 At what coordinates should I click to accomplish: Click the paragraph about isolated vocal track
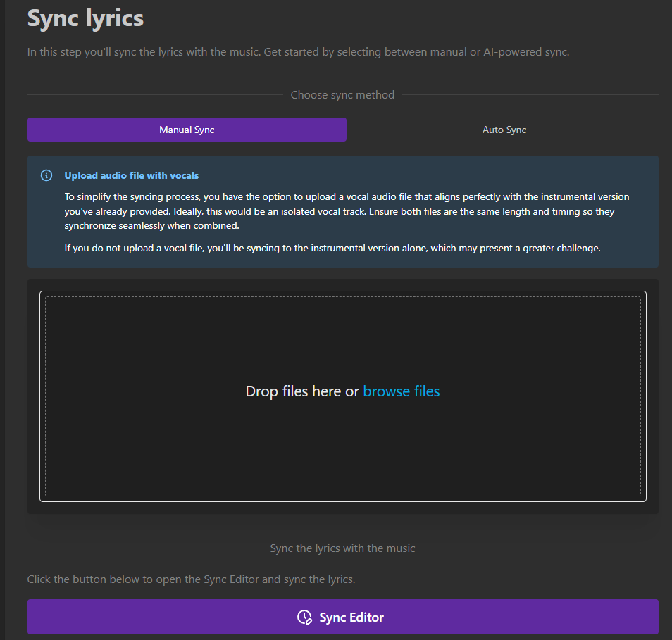coord(347,211)
